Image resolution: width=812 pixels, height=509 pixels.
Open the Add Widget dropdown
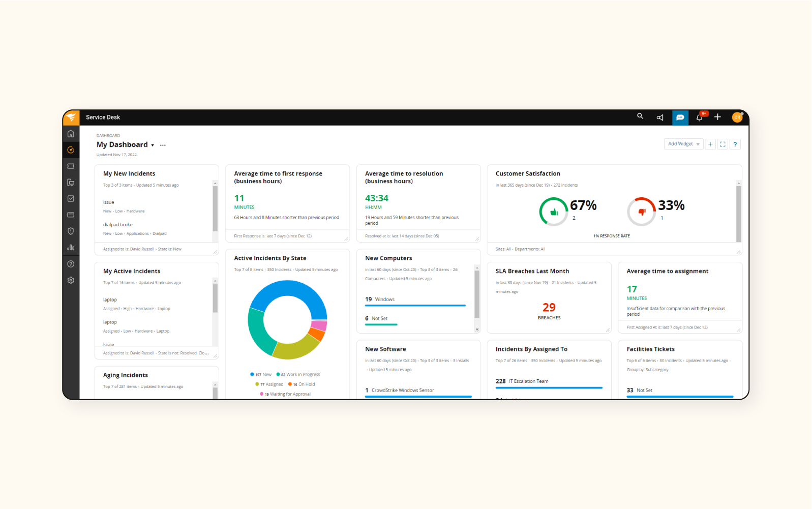[x=683, y=144]
